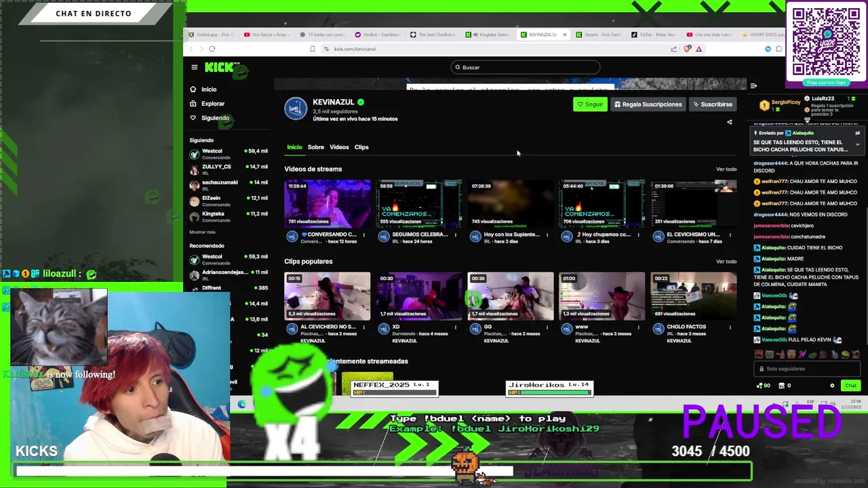Open options menu for EL CEVICHISMO video
868x488 pixels.
pyautogui.click(x=730, y=235)
